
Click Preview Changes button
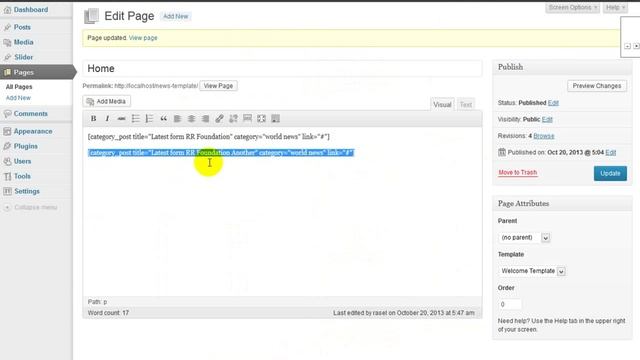(x=597, y=86)
